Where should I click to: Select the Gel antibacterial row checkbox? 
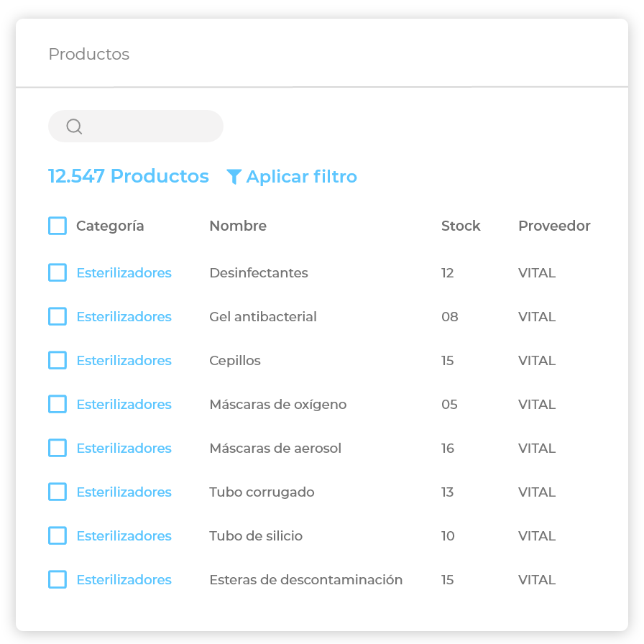click(57, 317)
